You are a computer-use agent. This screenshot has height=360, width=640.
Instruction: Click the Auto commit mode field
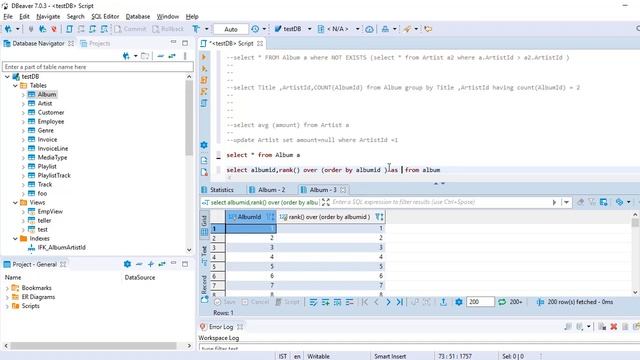pos(231,29)
